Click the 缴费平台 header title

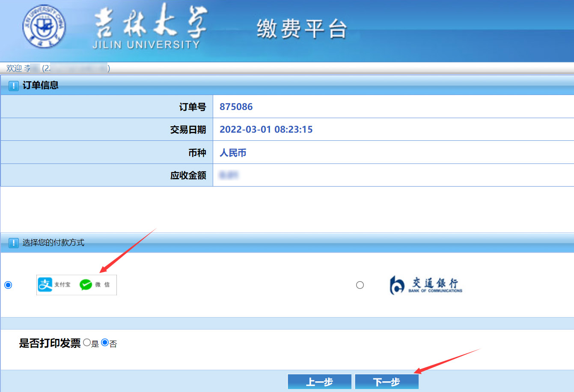point(301,29)
